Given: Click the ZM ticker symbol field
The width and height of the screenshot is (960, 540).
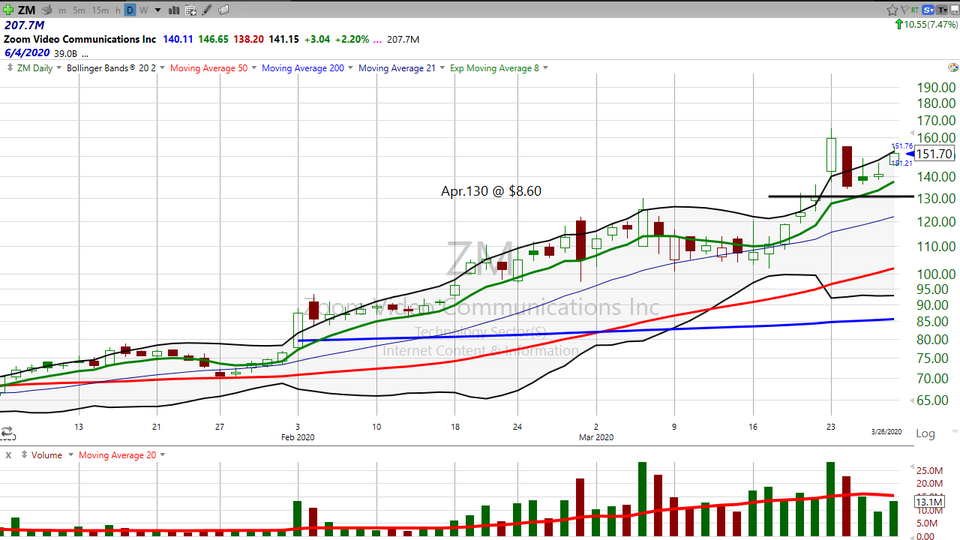Looking at the screenshot, I should point(26,10).
